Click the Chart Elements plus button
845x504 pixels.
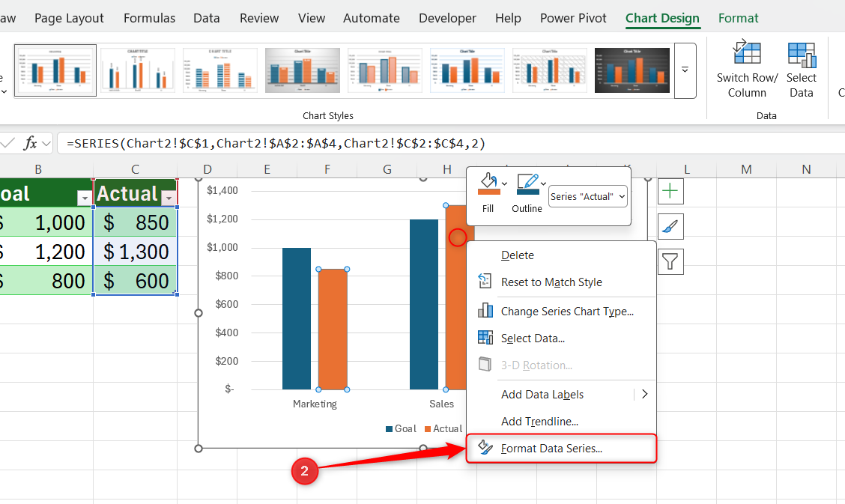point(670,191)
